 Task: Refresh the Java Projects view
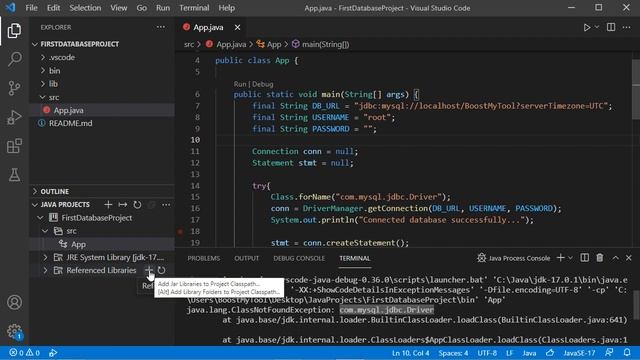[x=137, y=204]
